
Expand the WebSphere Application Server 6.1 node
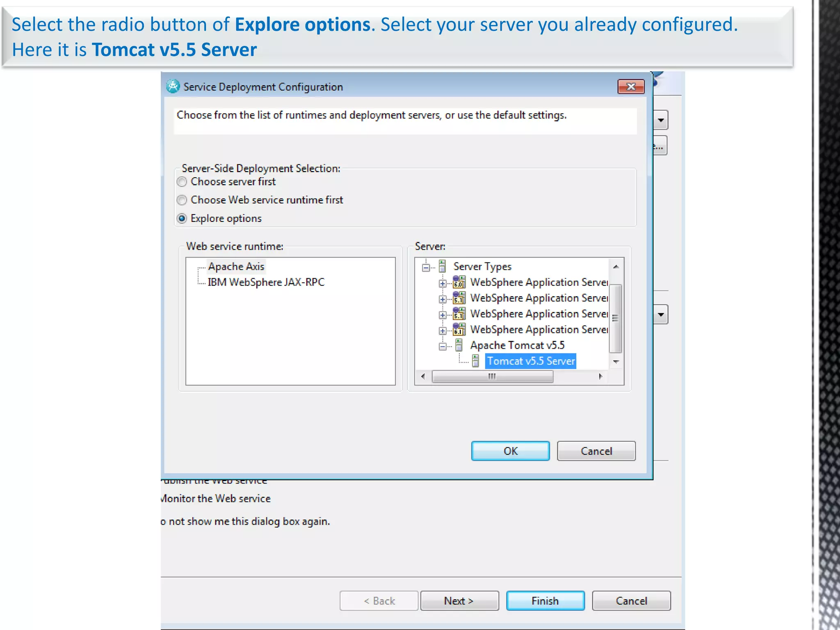pyautogui.click(x=442, y=331)
